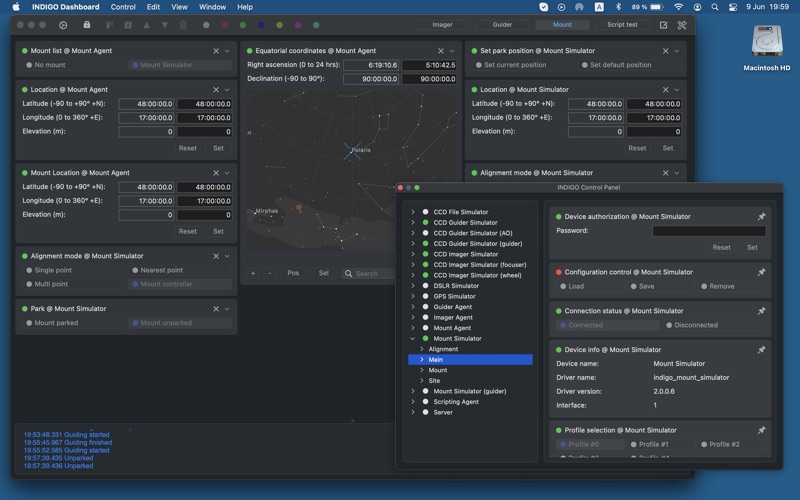Select the Single point alignment mode
The image size is (800, 500).
[73, 270]
